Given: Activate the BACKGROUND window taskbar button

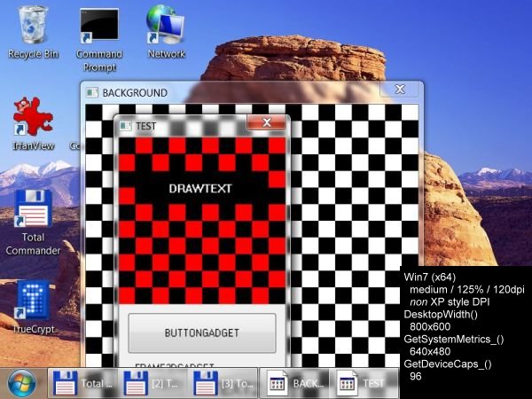Looking at the screenshot, I should coord(294,383).
